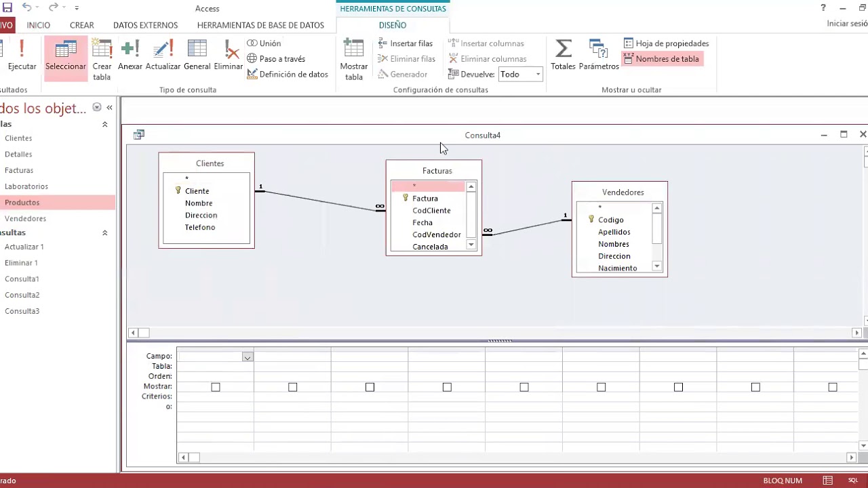Open the Mostrar tabla dialog

click(353, 59)
